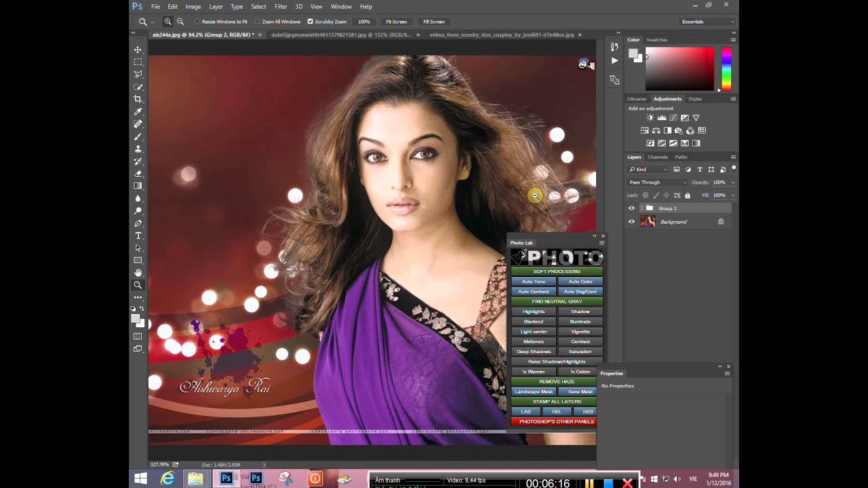Open the Pass Through blend mode dropdown
Viewport: 868px width, 488px height.
pyautogui.click(x=657, y=182)
